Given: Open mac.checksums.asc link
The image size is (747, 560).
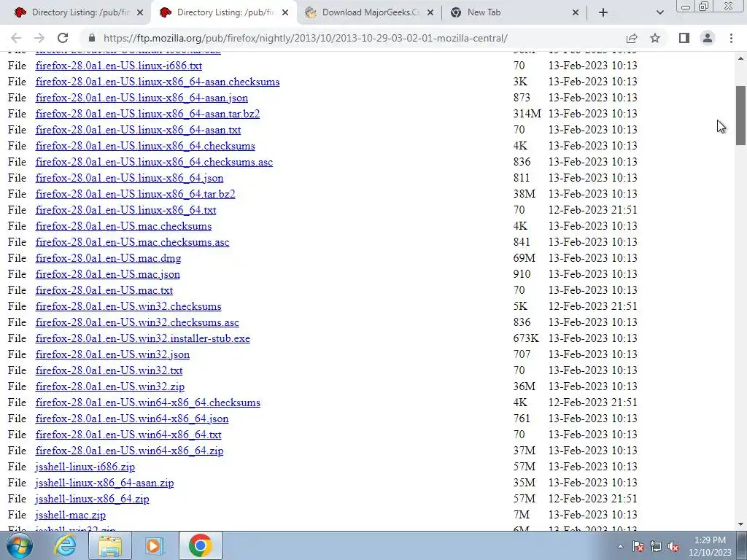Looking at the screenshot, I should tap(133, 242).
